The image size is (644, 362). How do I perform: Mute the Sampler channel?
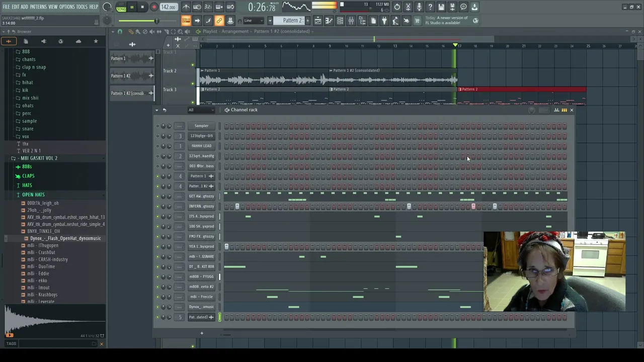tap(157, 126)
